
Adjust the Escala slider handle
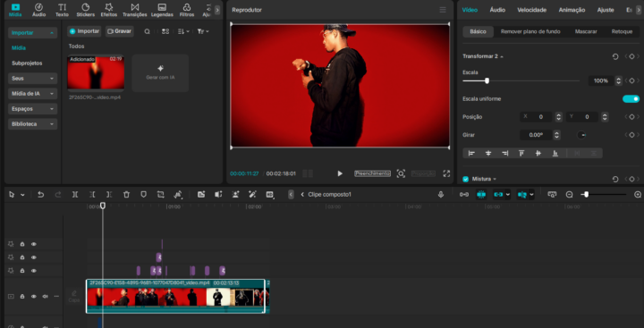click(487, 80)
